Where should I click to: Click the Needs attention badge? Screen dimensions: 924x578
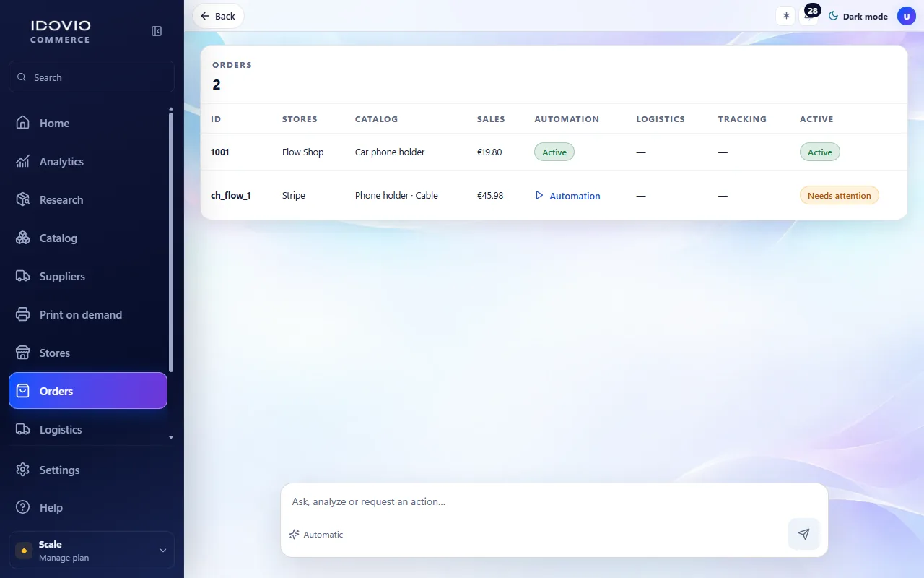click(839, 196)
